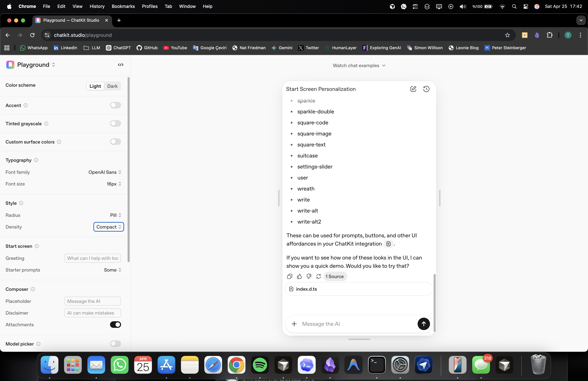Click the plus attachment icon in composer
The image size is (588, 381).
tap(294, 324)
